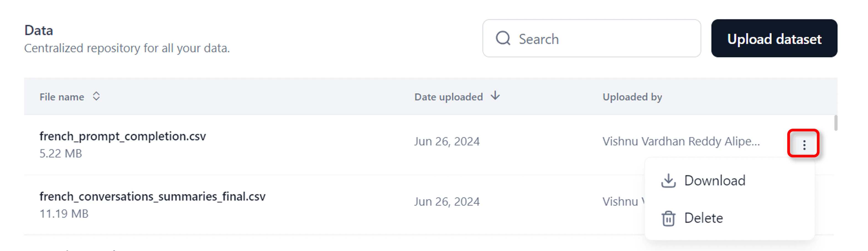Screen dimensions: 868x251
Task: Select Download from the context menu
Action: pyautogui.click(x=715, y=180)
